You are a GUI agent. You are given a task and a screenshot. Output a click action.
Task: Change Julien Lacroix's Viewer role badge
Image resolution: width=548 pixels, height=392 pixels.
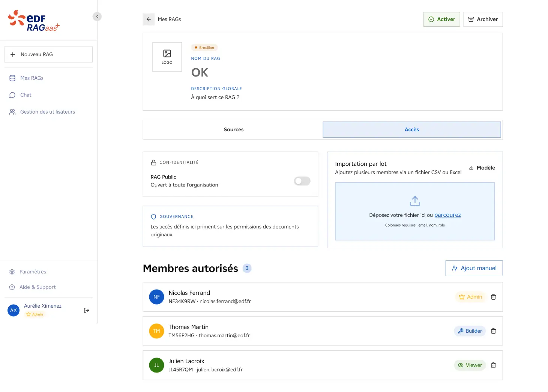click(470, 365)
